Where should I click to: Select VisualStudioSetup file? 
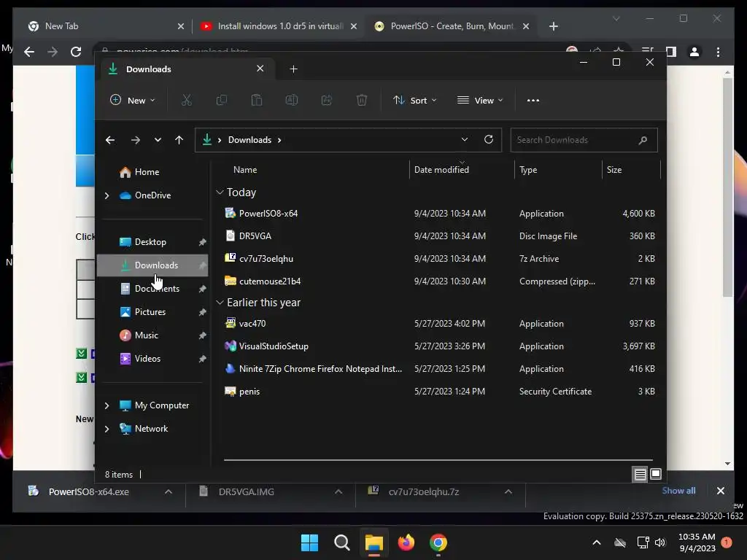pyautogui.click(x=439, y=346)
